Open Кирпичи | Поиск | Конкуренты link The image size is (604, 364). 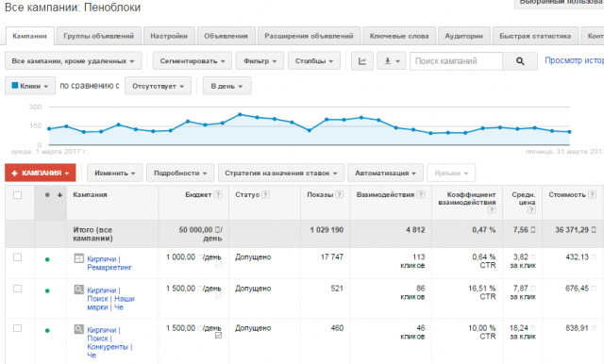point(109,342)
